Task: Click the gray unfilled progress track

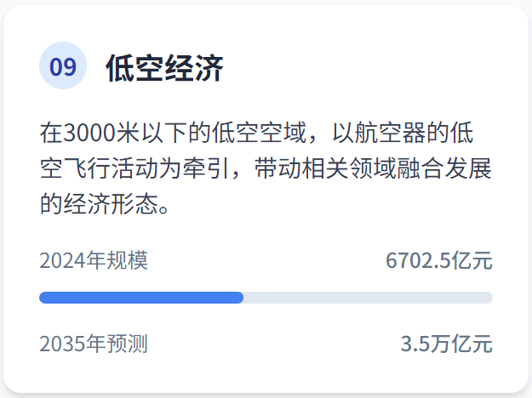Action: (368, 298)
